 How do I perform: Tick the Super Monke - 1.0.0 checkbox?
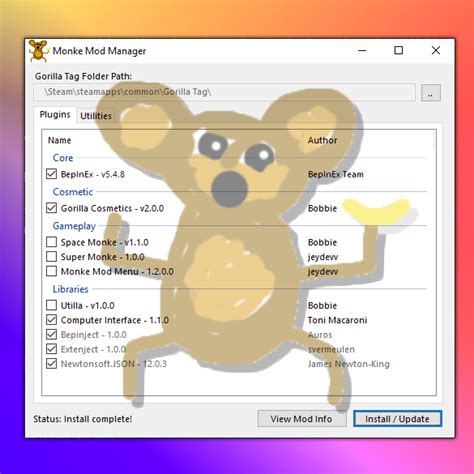pos(51,256)
